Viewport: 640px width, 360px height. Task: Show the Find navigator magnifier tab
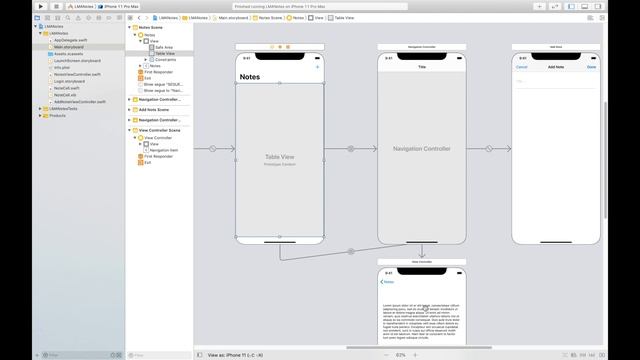68,18
